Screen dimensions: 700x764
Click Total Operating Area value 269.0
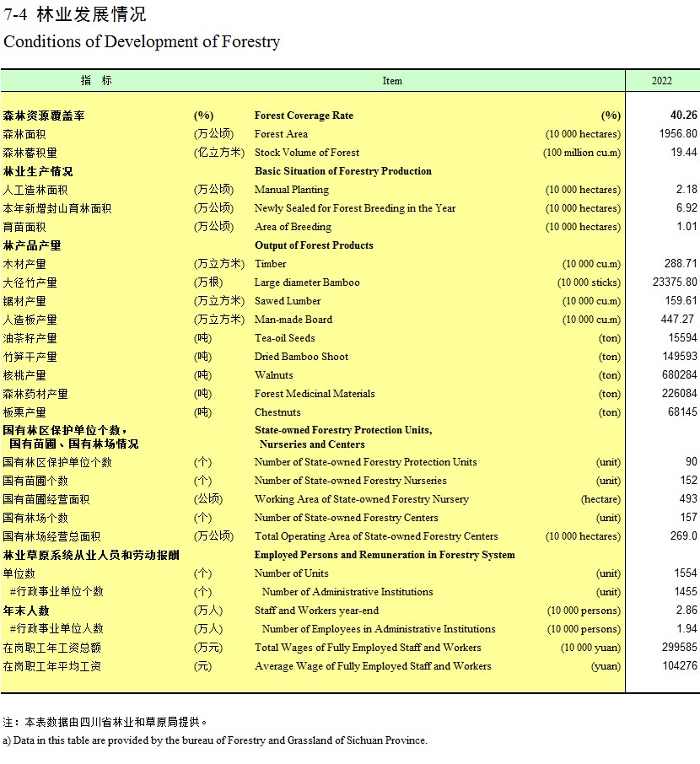tap(684, 535)
